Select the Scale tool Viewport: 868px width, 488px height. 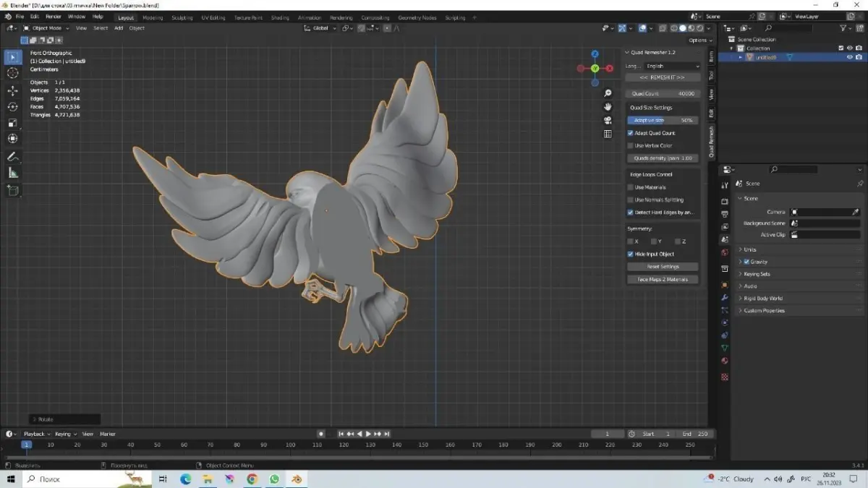point(13,123)
